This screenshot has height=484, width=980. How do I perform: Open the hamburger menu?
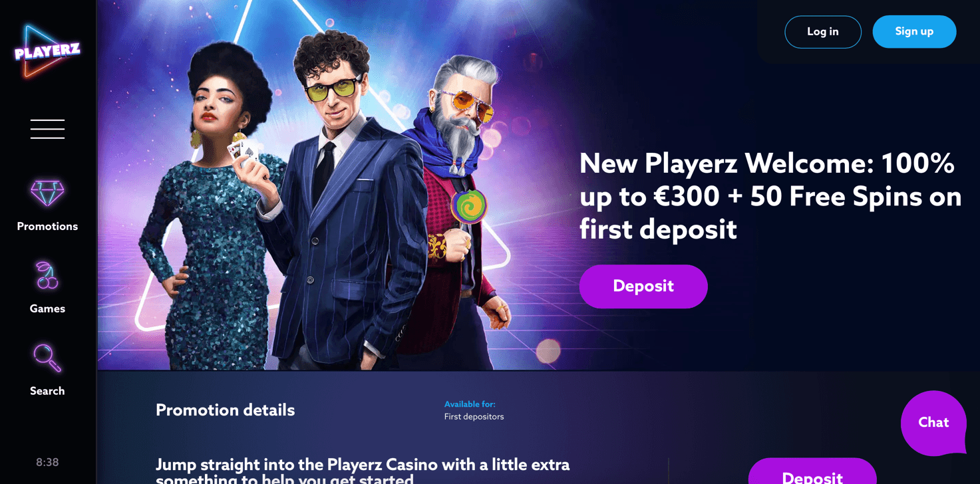click(x=47, y=129)
